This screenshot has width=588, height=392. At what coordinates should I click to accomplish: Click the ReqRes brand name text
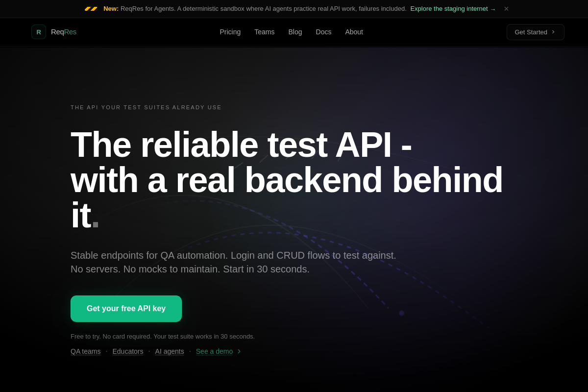pos(64,32)
